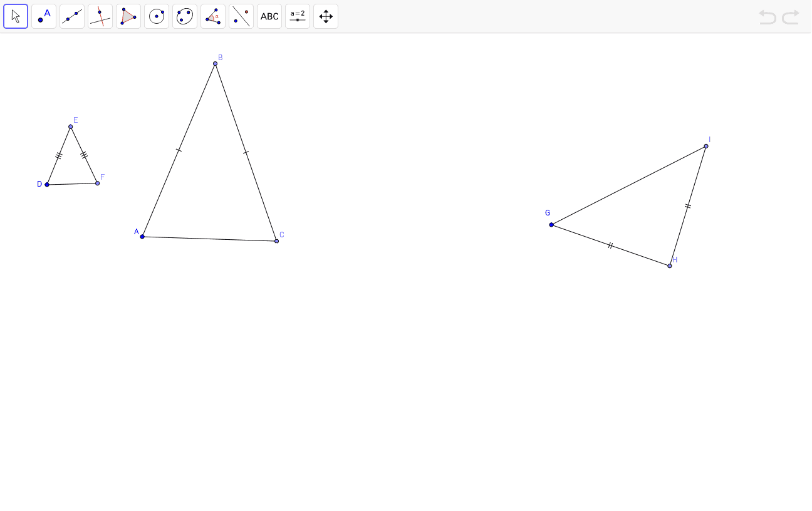Choose the Ellipse conic tool
The image size is (812, 511).
click(x=185, y=16)
